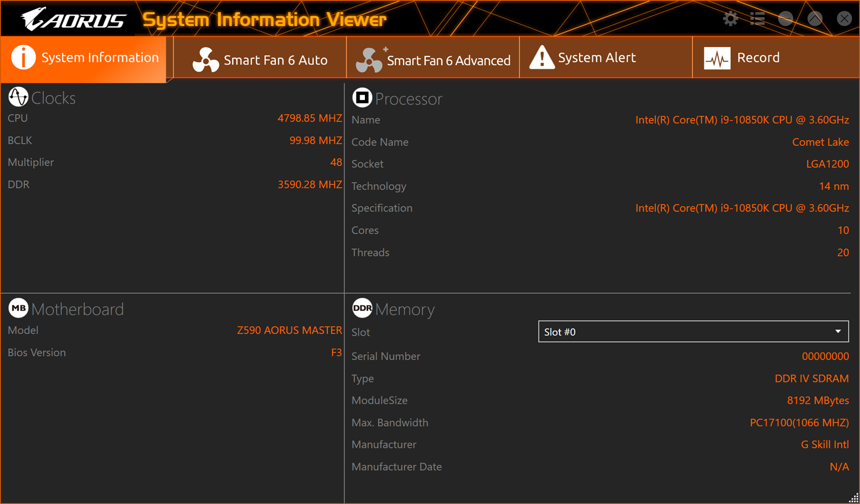860x504 pixels.
Task: Click the DDR value 3590.28 MHZ
Action: click(x=310, y=184)
